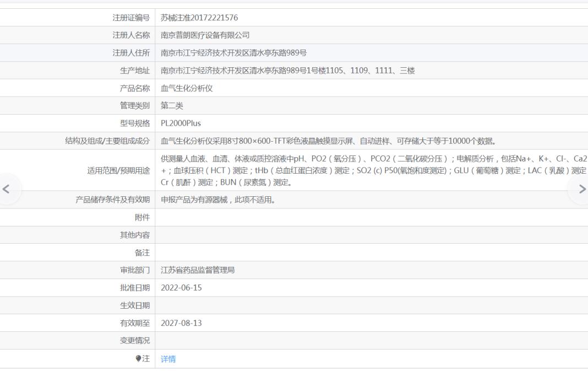The height and width of the screenshot is (371, 588).
Task: Click the empty 变更情况 cell
Action: pos(371,341)
